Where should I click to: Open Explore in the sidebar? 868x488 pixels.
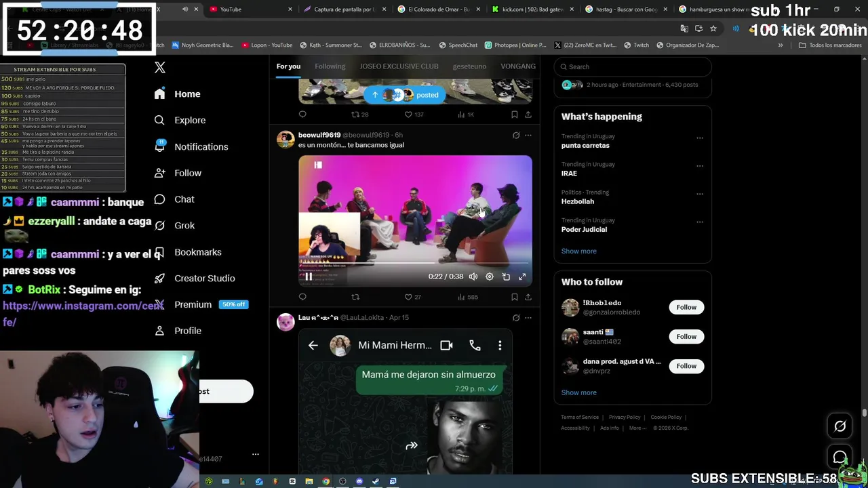click(x=180, y=120)
